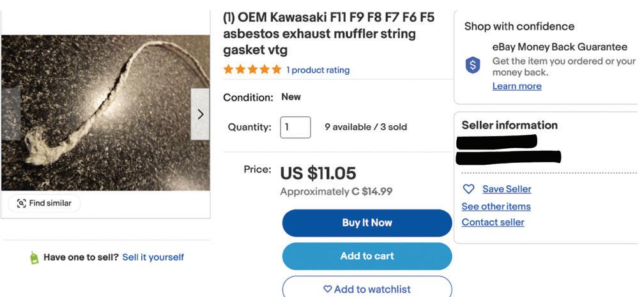Click the Sell it yourself link
644x297 pixels.
[x=153, y=257]
